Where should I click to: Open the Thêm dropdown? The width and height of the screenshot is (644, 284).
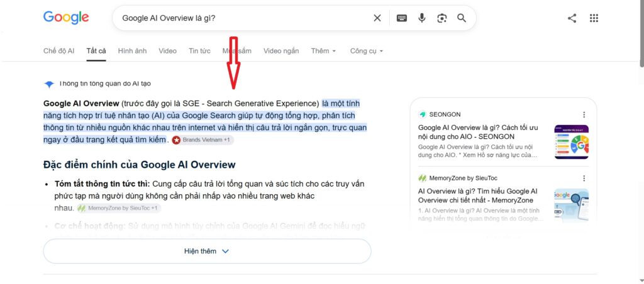(323, 51)
